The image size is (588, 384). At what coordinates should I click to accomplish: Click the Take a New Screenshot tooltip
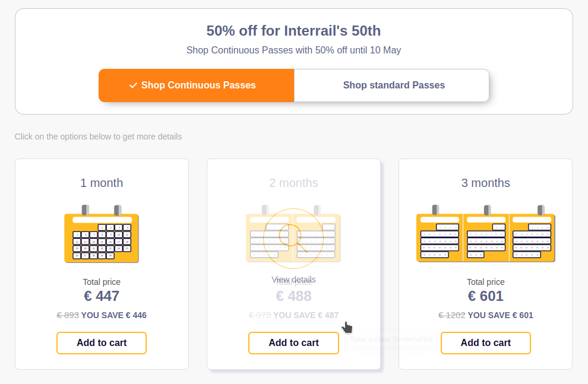(391, 339)
